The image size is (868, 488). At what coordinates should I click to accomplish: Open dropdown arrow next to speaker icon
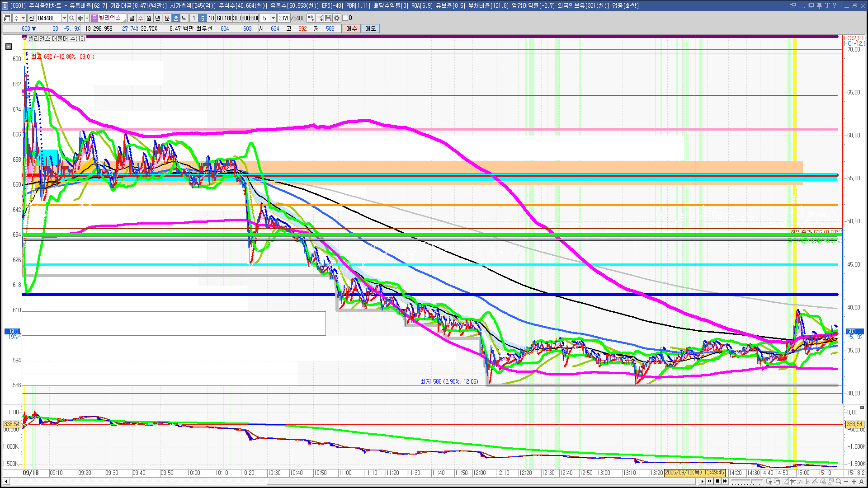pos(87,18)
